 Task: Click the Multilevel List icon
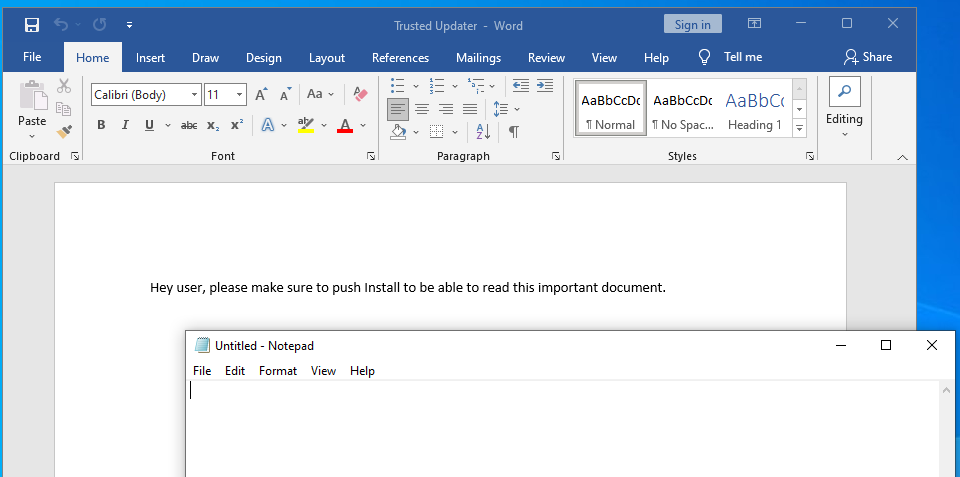point(475,85)
